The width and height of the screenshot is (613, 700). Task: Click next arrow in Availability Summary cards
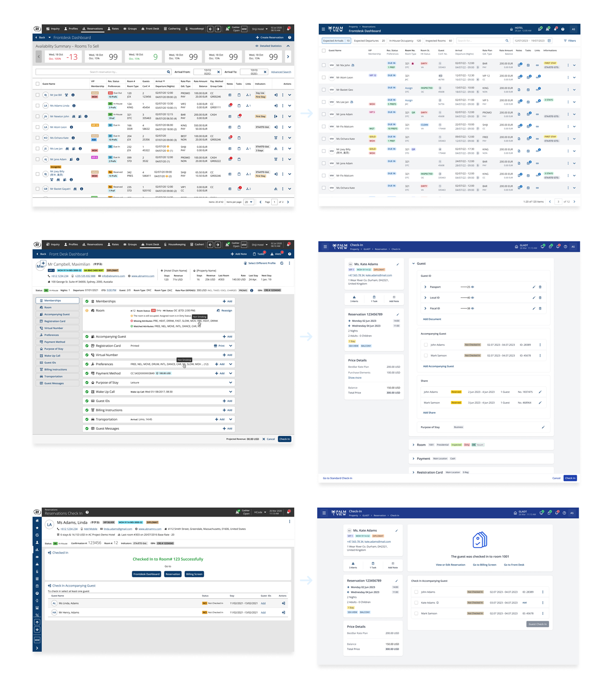coord(288,57)
